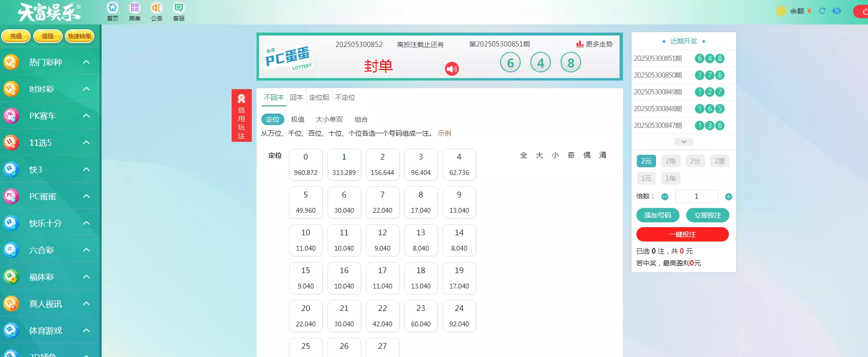Switch to the 定位胆 tab
Image resolution: width=868 pixels, height=357 pixels.
point(319,98)
